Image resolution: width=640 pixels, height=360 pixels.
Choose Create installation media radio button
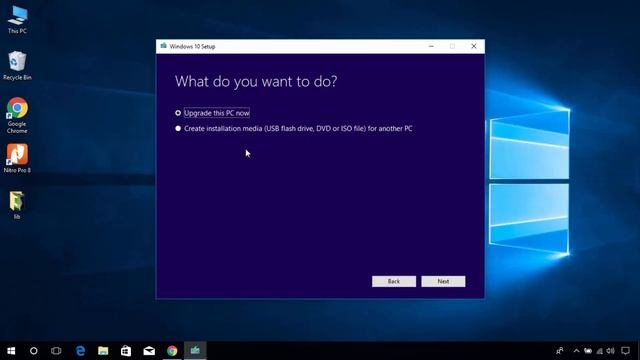(x=178, y=129)
